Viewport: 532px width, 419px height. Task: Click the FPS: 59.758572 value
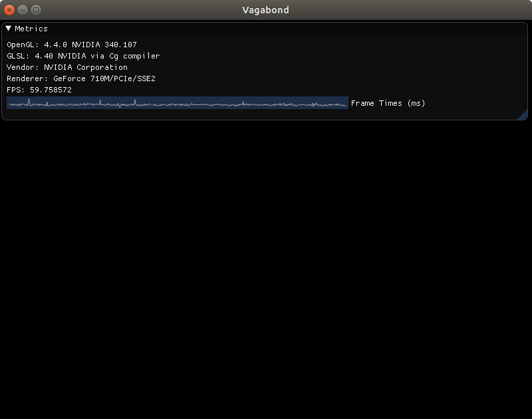click(x=39, y=90)
